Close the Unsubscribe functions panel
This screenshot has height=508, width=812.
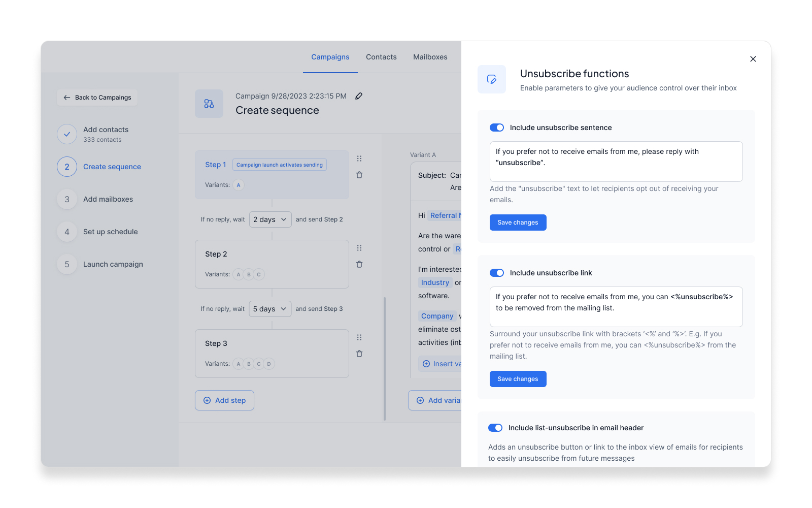click(x=753, y=59)
